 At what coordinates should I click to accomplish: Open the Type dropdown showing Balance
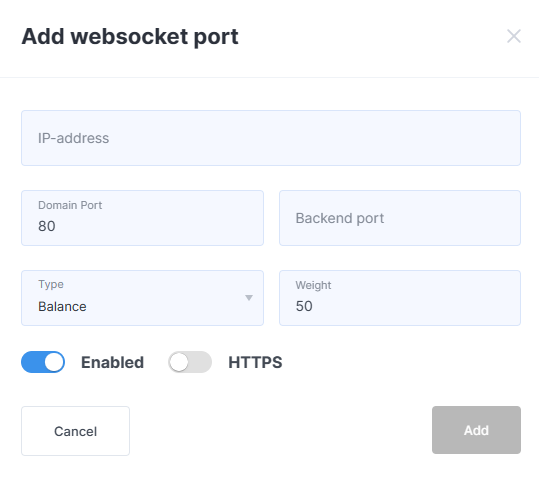142,298
